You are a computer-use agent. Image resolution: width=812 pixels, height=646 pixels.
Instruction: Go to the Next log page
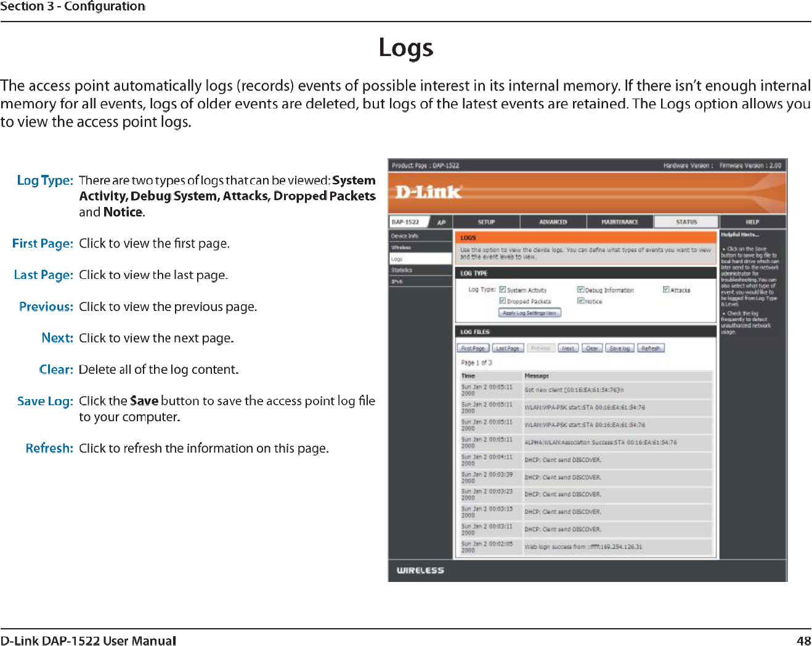pos(568,348)
